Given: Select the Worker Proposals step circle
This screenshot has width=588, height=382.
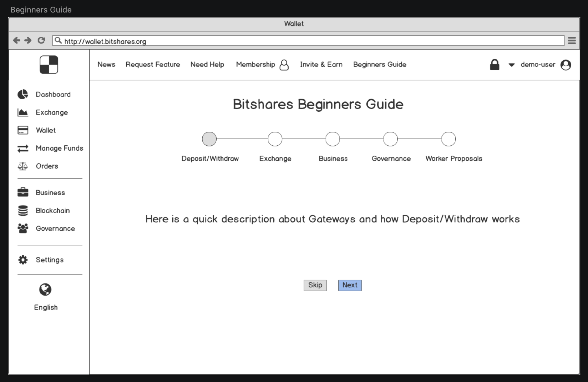Looking at the screenshot, I should coord(448,139).
